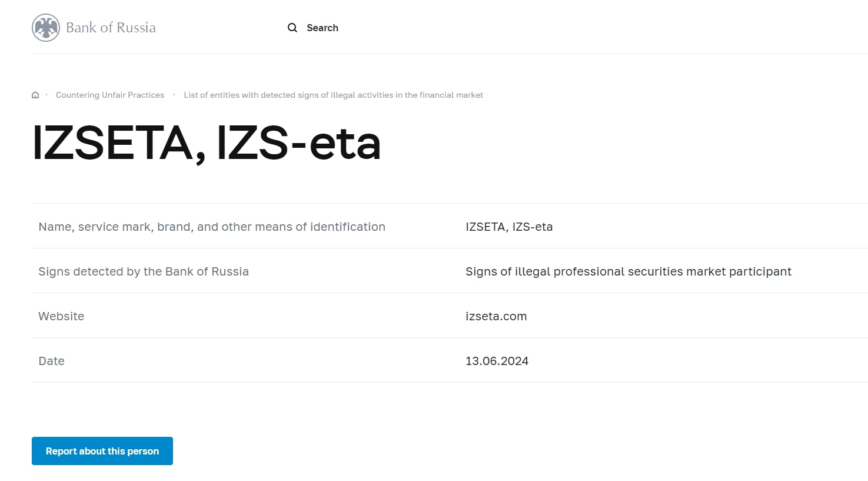Image resolution: width=868 pixels, height=481 pixels.
Task: Click the large IZS-eta word in the heading
Action: (x=298, y=143)
